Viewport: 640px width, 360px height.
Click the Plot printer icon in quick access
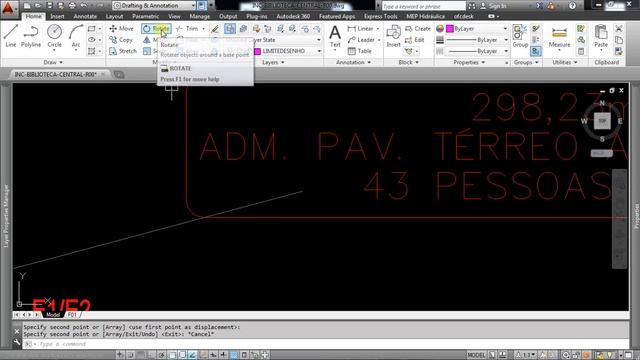click(72, 6)
